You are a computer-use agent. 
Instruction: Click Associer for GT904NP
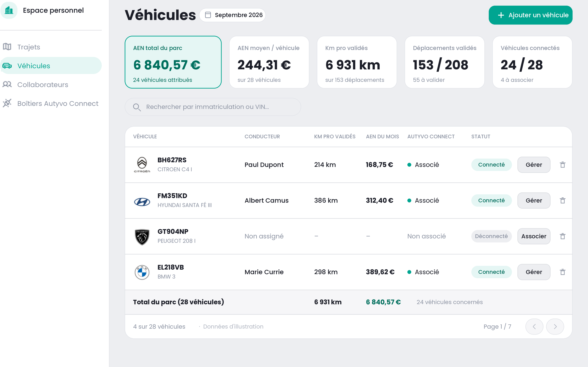pos(534,236)
